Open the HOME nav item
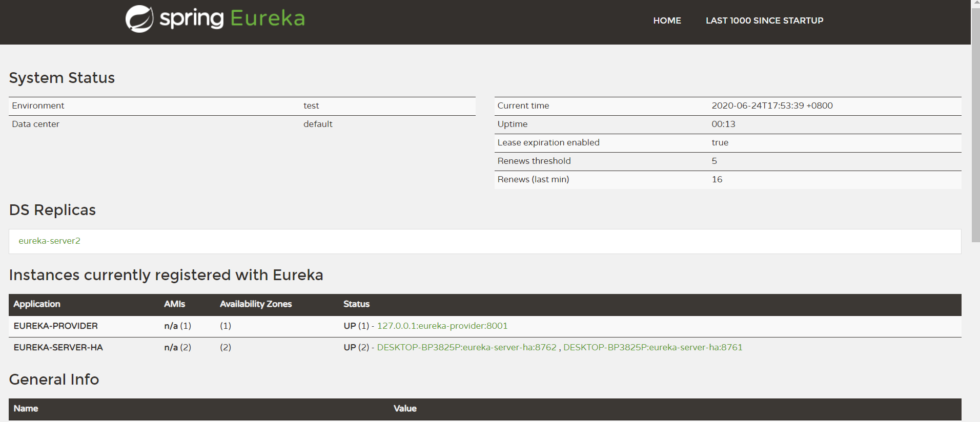Image resolution: width=980 pixels, height=422 pixels. click(667, 20)
